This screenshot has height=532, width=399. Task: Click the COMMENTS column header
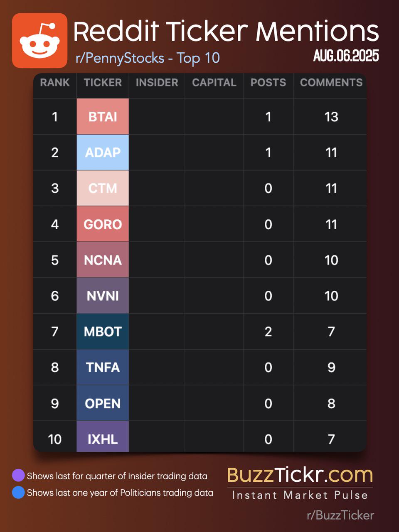[x=331, y=82]
